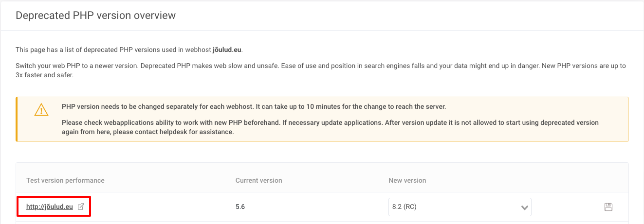Click the Current version column header
This screenshot has width=644, height=224.
258,180
